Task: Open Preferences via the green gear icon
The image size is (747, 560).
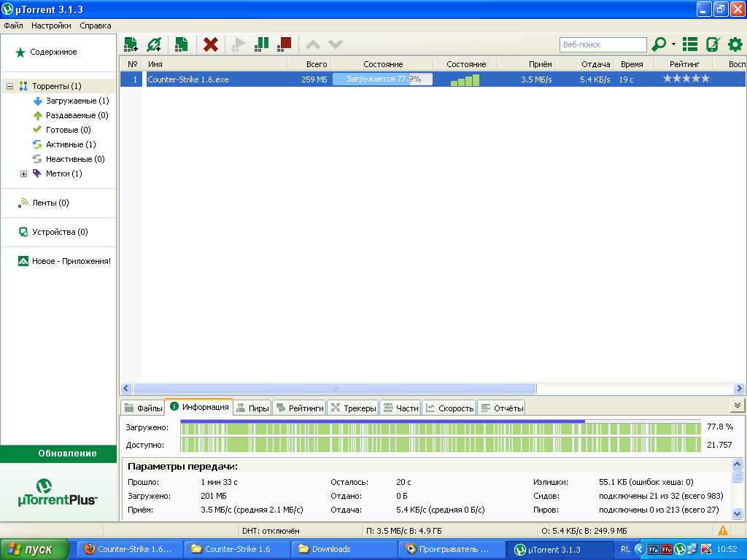Action: [735, 44]
